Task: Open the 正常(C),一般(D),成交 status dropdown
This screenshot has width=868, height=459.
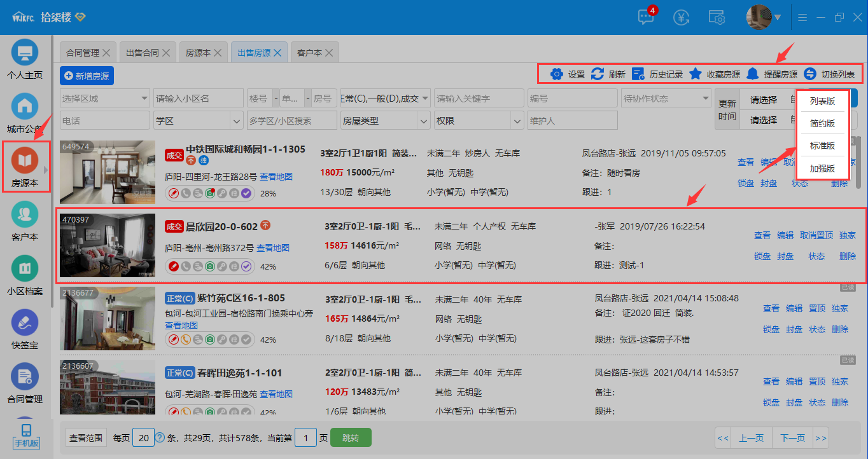Action: pyautogui.click(x=386, y=99)
